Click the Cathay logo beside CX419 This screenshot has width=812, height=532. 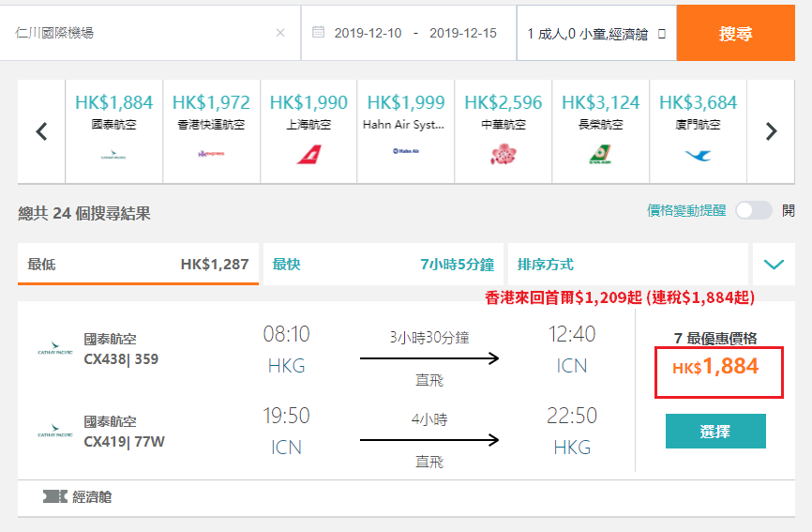pos(55,431)
